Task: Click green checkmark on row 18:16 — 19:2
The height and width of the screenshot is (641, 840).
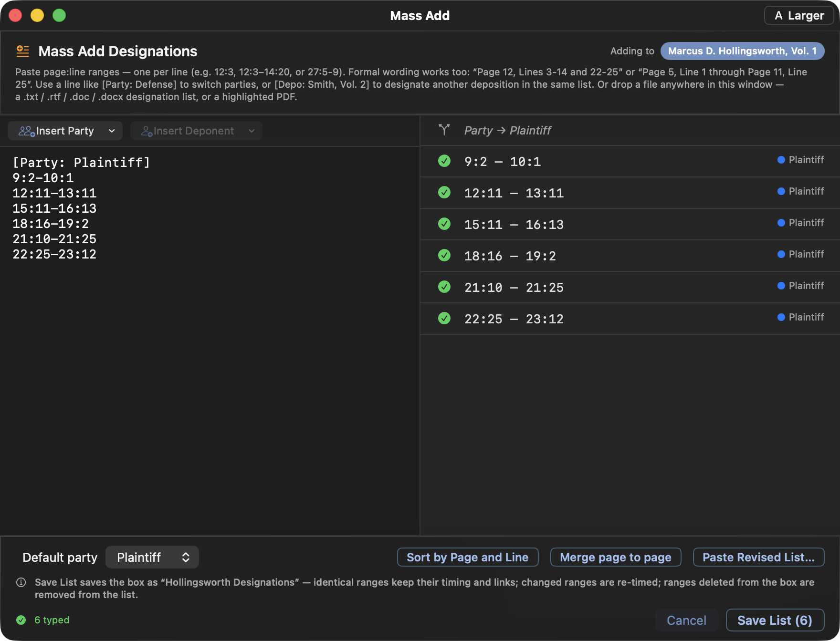Action: click(x=444, y=255)
